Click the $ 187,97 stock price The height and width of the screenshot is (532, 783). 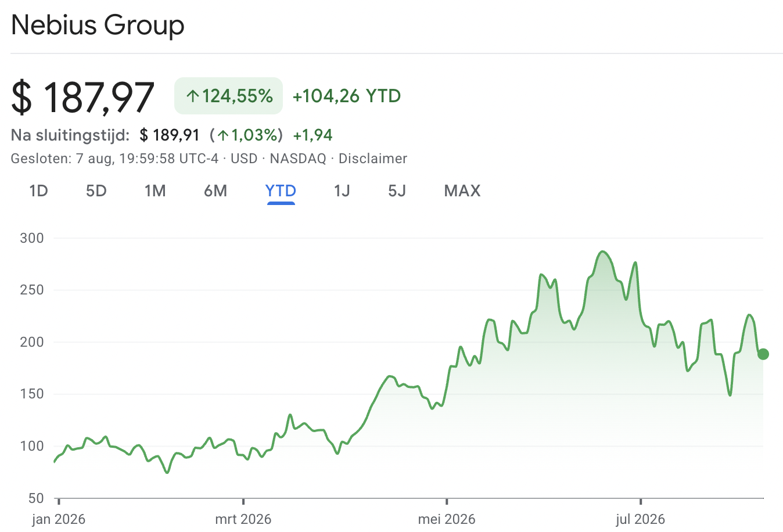(83, 97)
